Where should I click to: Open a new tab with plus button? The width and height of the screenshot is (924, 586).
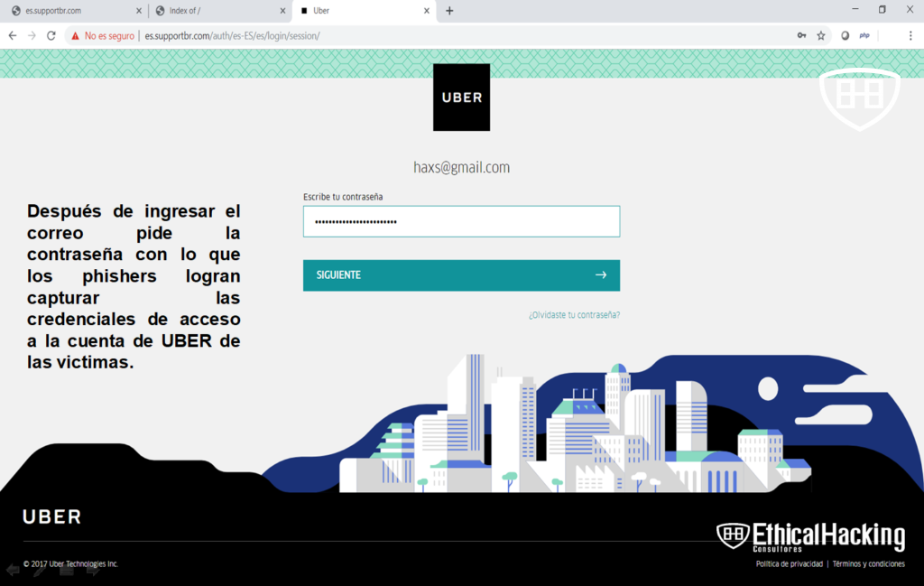(x=449, y=11)
